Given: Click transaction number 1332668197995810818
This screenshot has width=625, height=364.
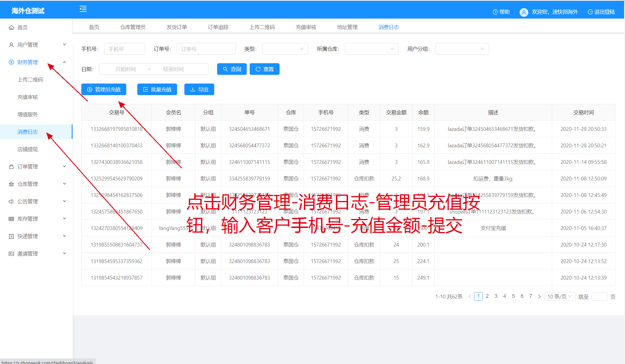Looking at the screenshot, I should [116, 129].
